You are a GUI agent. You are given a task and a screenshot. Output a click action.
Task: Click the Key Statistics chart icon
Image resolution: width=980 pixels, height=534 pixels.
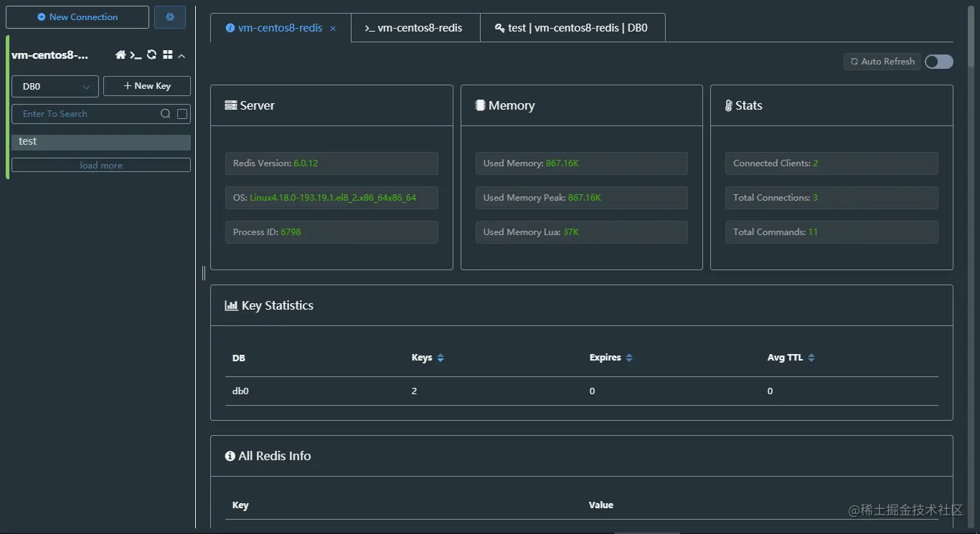pos(232,305)
